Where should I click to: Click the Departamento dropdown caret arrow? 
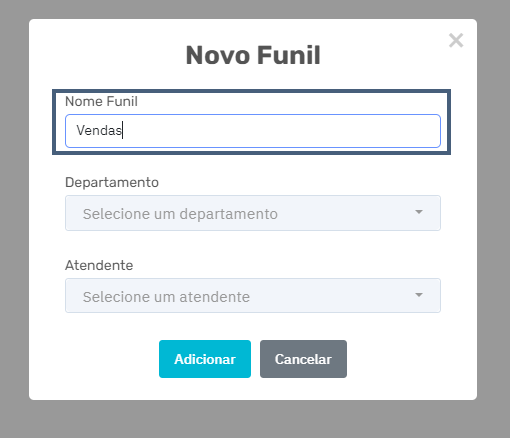pos(419,212)
